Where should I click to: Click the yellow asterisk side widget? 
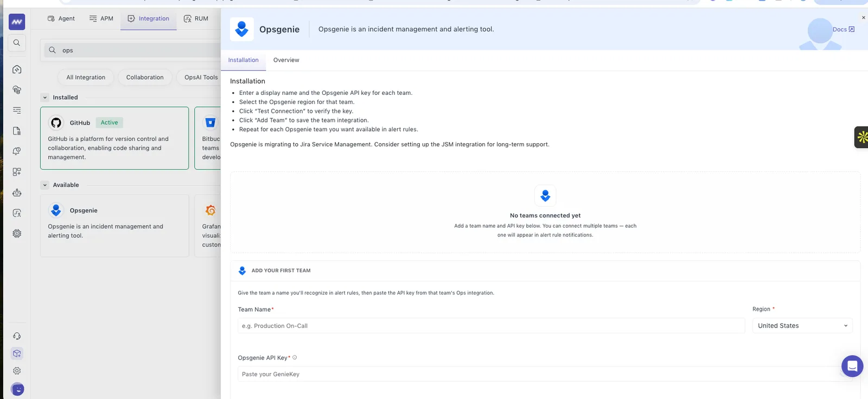861,137
